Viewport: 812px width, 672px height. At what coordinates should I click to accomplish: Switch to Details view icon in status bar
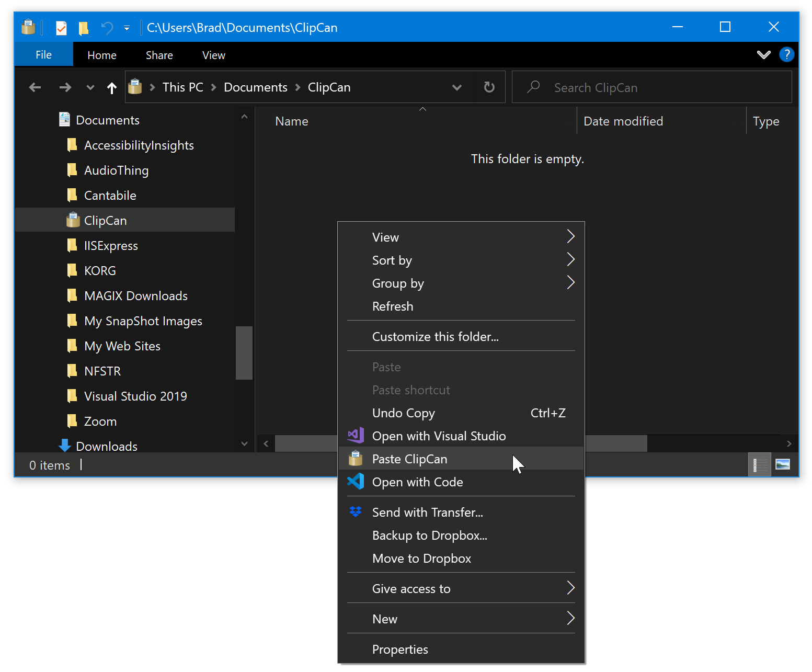click(x=759, y=464)
